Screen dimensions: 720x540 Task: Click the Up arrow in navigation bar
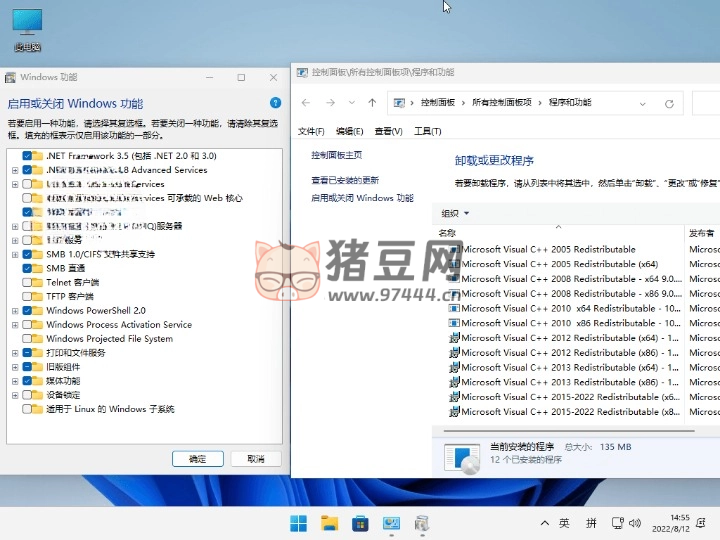tap(372, 103)
